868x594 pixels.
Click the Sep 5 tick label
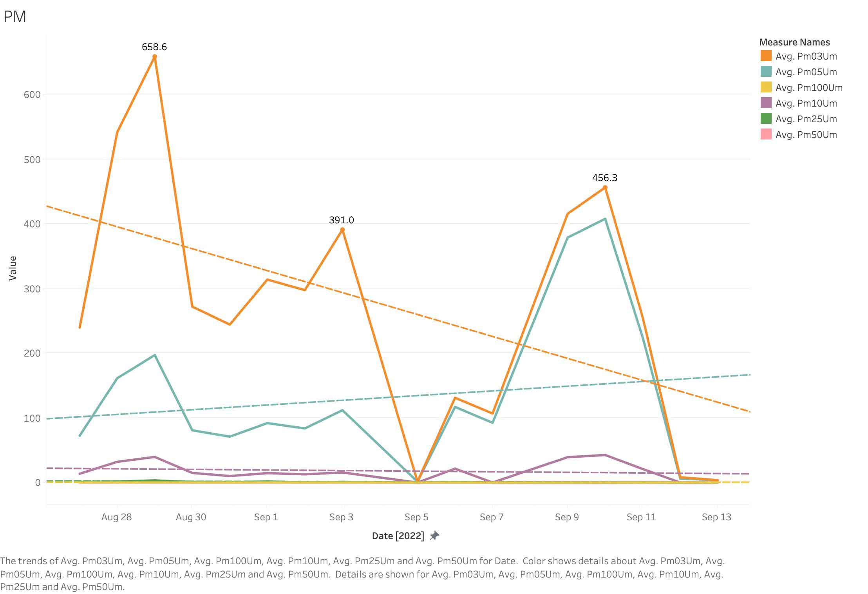pyautogui.click(x=416, y=517)
